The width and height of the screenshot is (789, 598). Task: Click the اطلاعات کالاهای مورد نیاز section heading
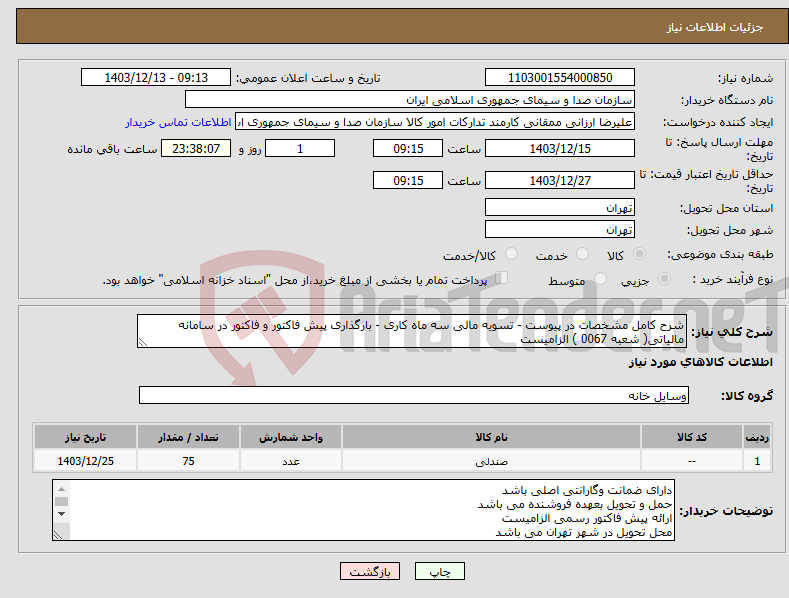(700, 362)
